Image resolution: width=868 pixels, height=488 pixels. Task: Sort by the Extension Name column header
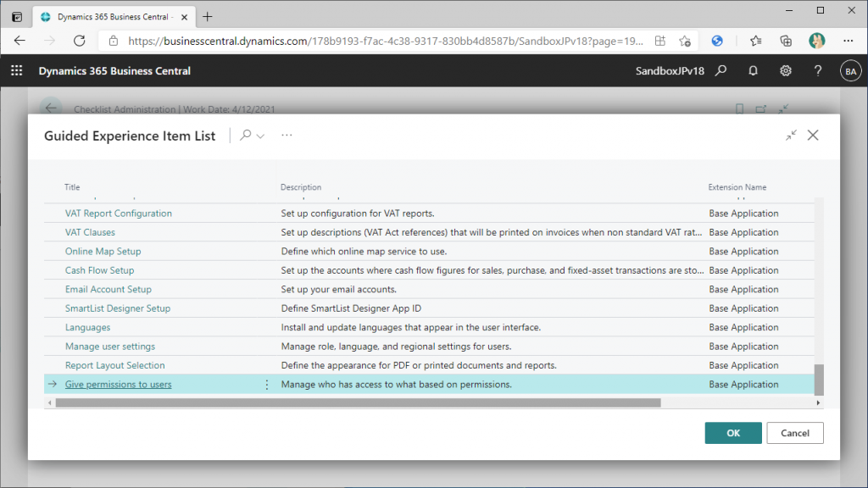click(737, 187)
